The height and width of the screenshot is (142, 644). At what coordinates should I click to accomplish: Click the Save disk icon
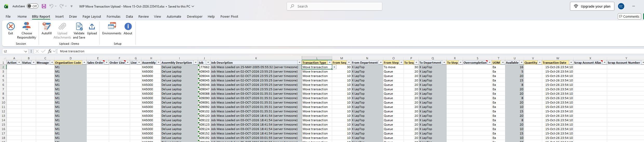(44, 6)
